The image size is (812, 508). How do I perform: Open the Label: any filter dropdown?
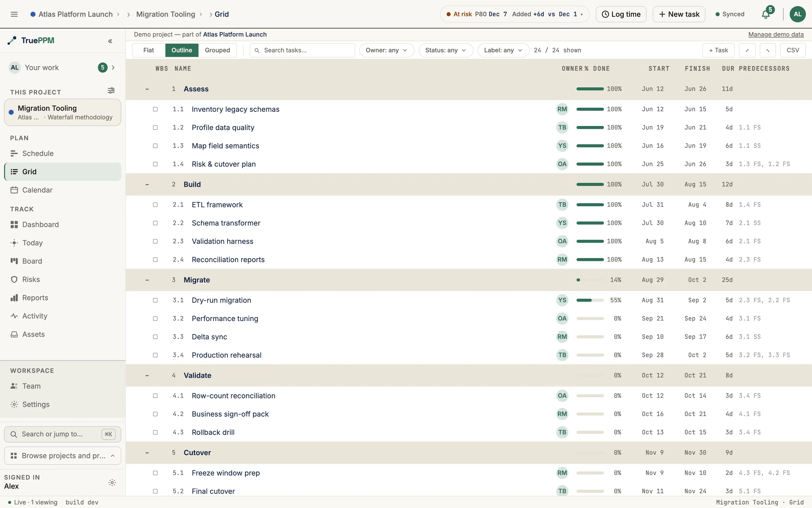click(503, 50)
